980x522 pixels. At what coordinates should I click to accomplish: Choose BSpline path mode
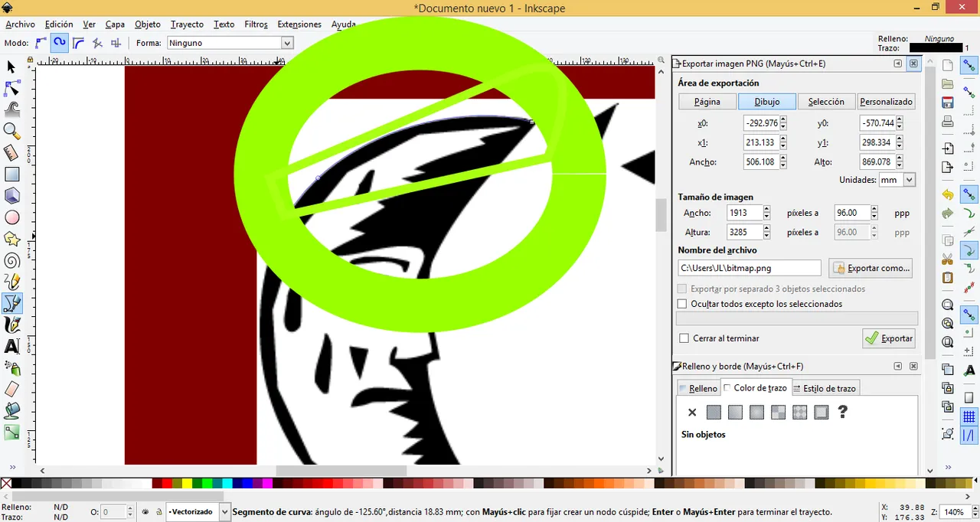tap(78, 43)
